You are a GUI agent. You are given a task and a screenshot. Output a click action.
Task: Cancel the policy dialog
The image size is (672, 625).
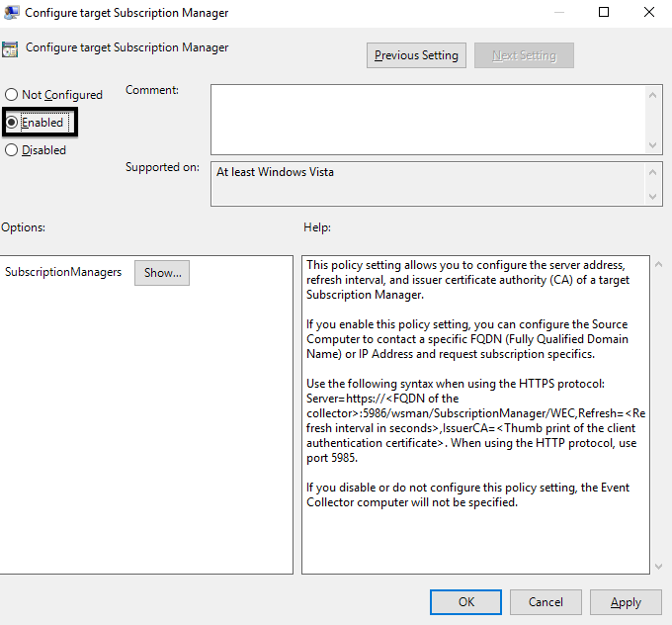tap(546, 602)
